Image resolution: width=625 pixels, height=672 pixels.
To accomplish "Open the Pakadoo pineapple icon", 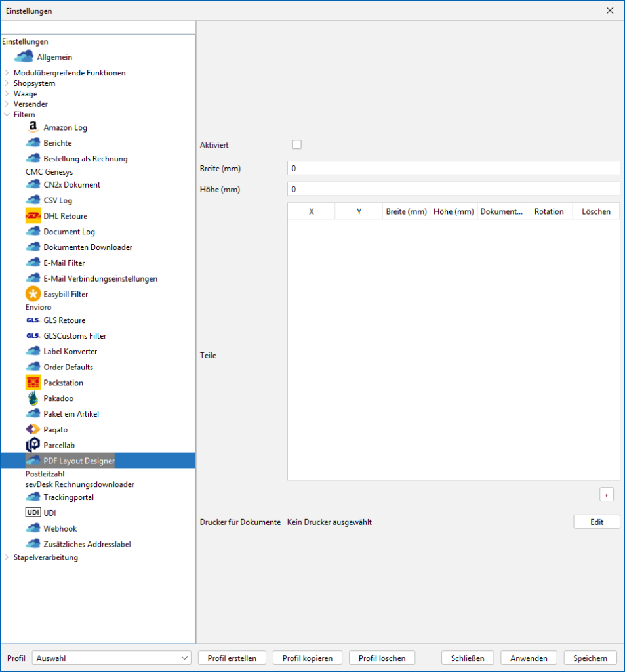I will tap(33, 398).
